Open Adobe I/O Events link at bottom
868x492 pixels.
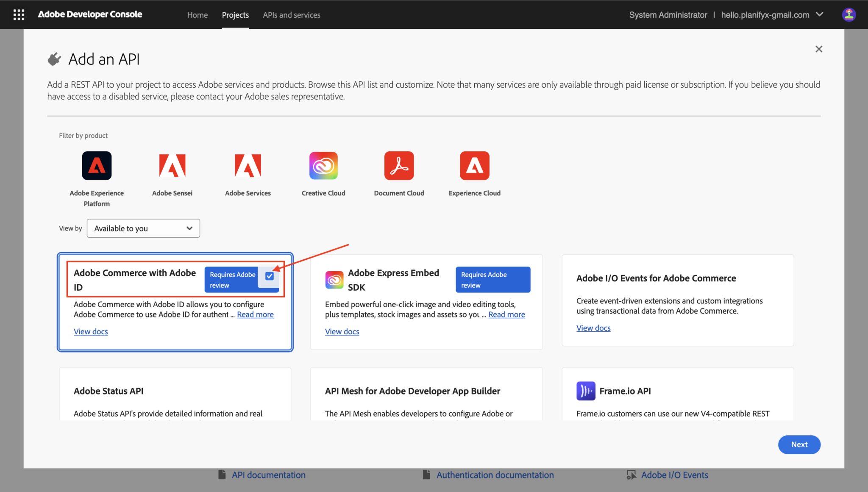pos(675,475)
